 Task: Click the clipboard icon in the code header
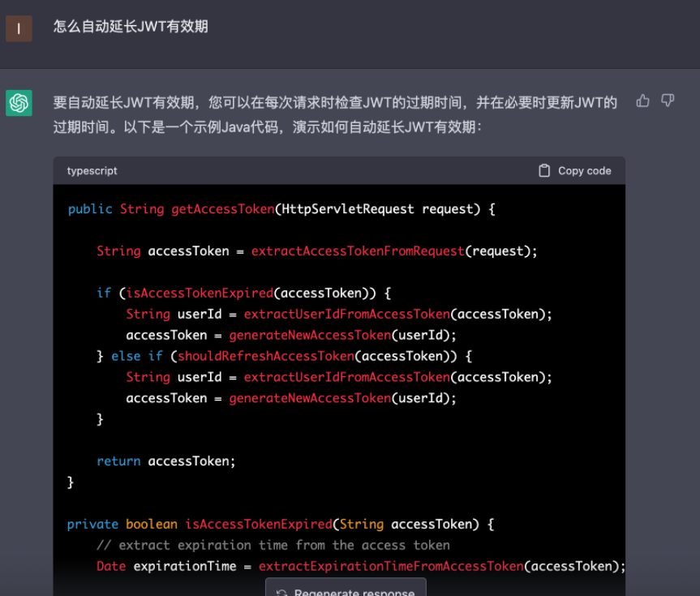(544, 170)
